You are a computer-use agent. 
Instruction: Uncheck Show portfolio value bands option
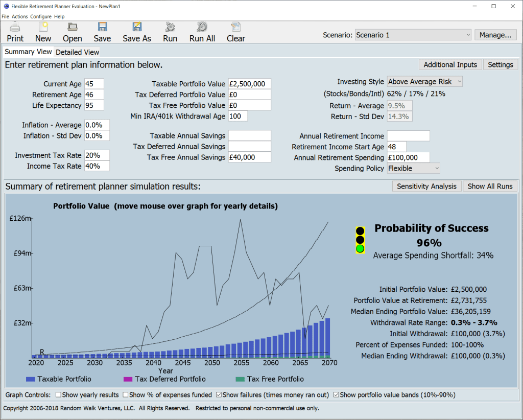point(336,395)
